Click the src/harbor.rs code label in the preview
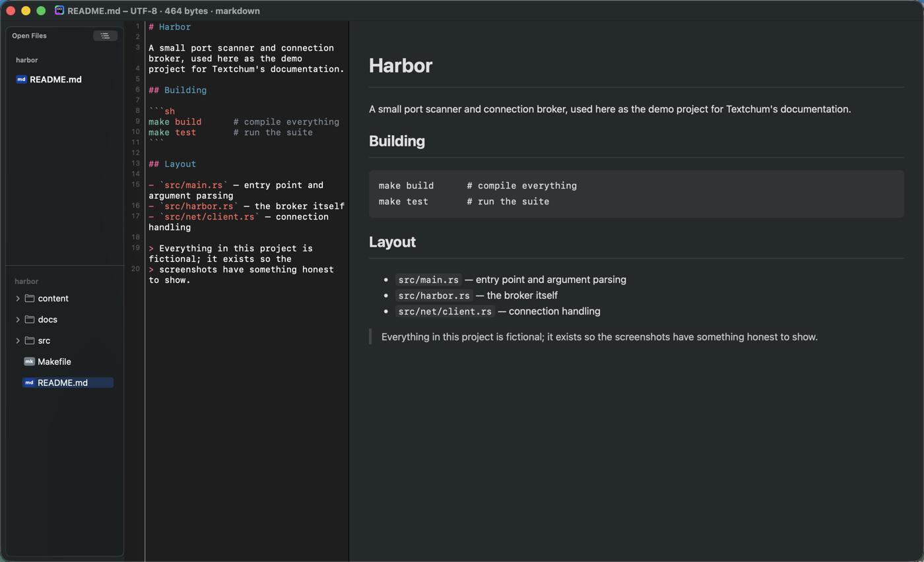Viewport: 924px width, 562px height. (x=434, y=296)
